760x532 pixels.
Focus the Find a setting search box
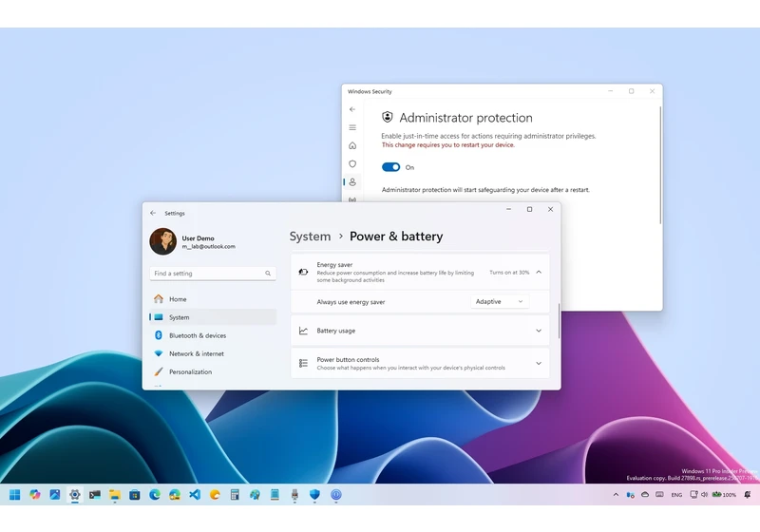coord(213,274)
